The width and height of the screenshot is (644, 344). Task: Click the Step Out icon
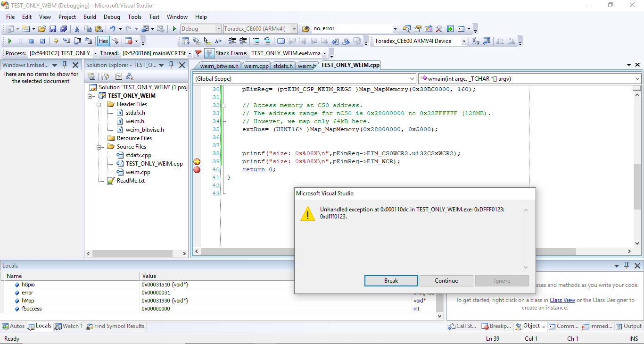coord(89,41)
